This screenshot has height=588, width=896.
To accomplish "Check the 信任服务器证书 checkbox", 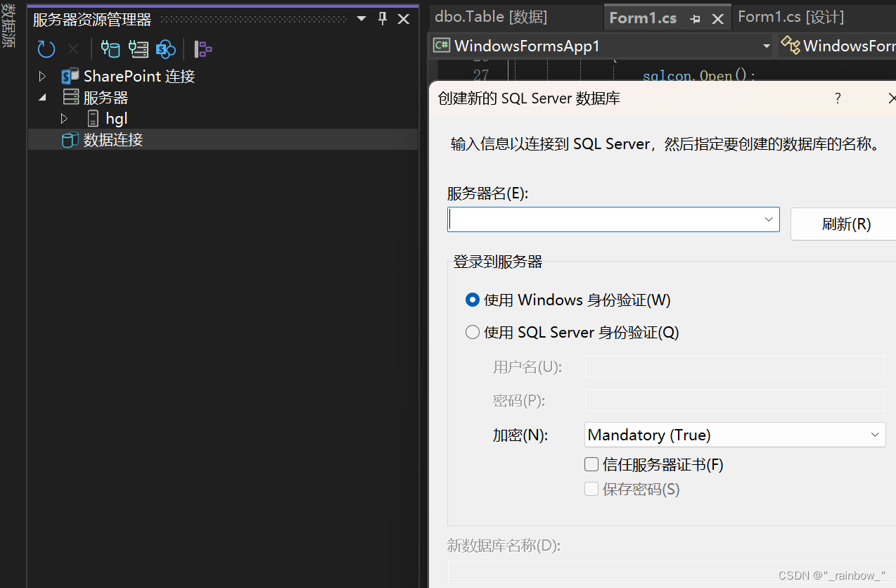I will click(591, 464).
